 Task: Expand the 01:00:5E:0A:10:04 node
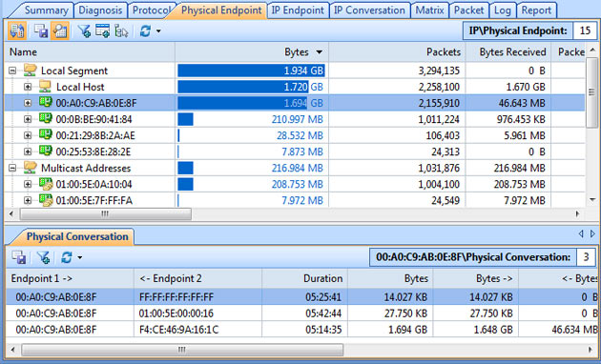point(28,185)
